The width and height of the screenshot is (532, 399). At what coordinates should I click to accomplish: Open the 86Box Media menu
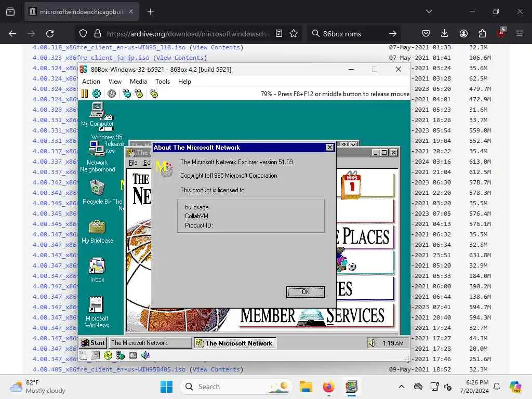point(138,82)
